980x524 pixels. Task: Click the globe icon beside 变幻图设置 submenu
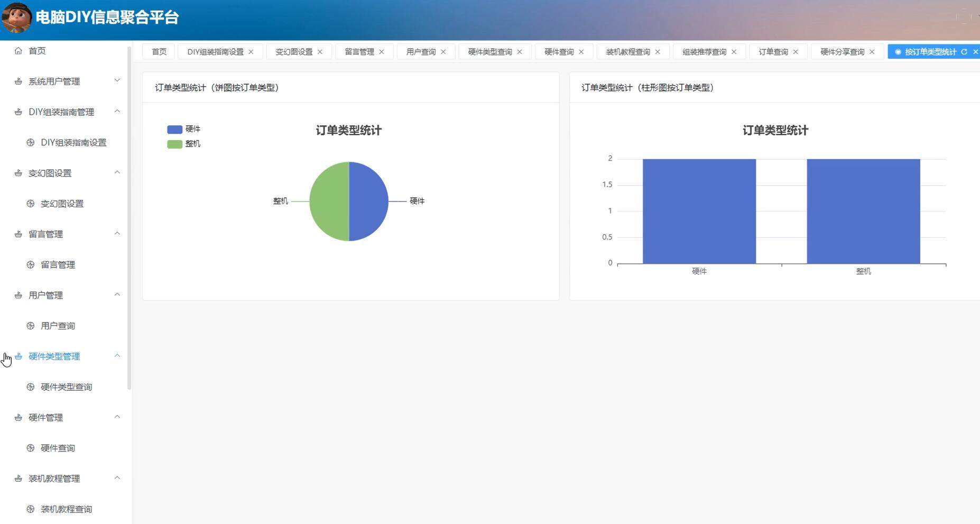coord(31,203)
